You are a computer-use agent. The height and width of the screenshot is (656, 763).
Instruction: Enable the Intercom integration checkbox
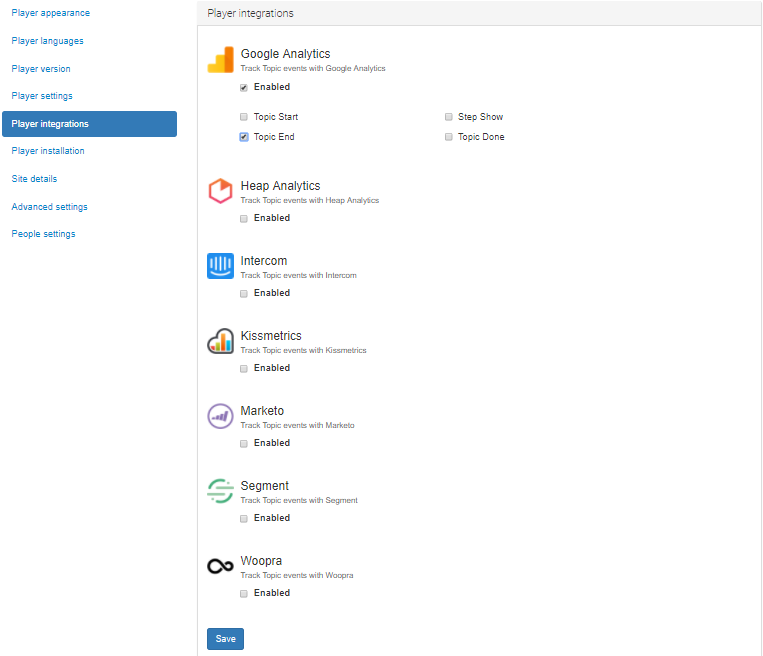pos(244,293)
